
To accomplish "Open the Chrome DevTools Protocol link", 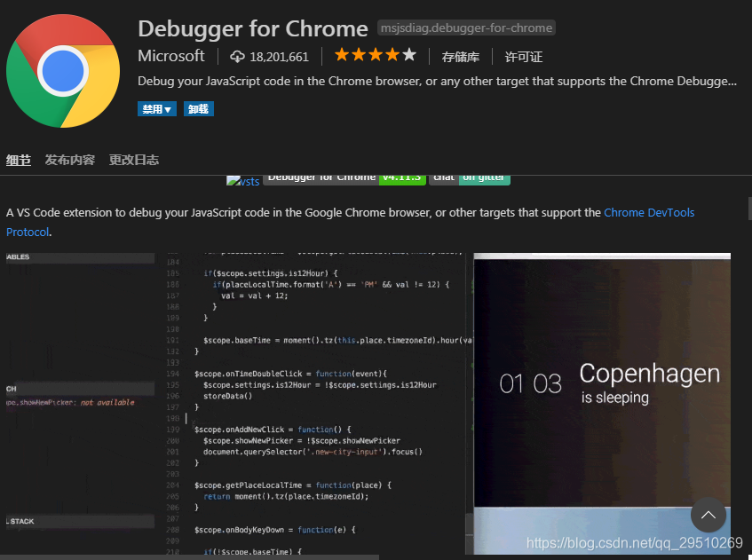I will point(649,212).
